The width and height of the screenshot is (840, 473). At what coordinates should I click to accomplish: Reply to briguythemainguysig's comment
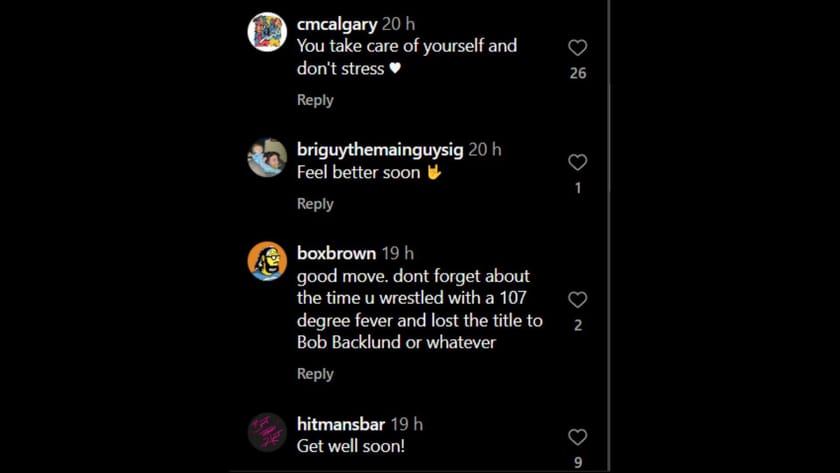tap(315, 204)
